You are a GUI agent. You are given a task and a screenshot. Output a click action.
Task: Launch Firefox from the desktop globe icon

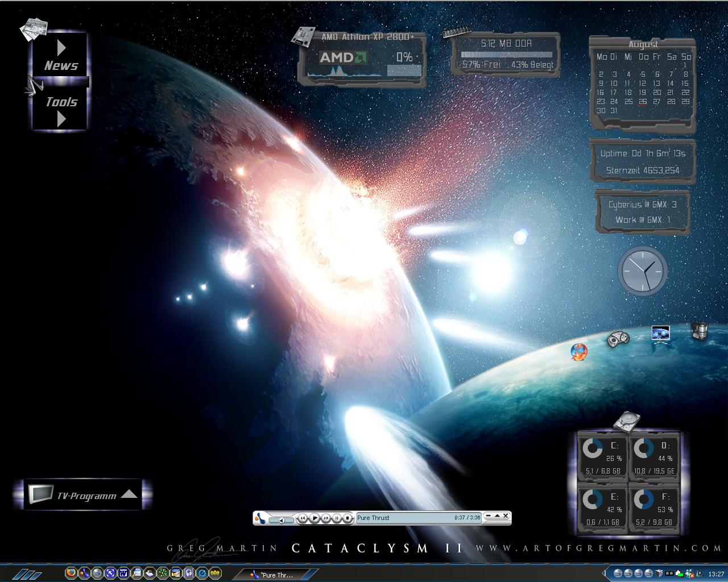tap(578, 352)
